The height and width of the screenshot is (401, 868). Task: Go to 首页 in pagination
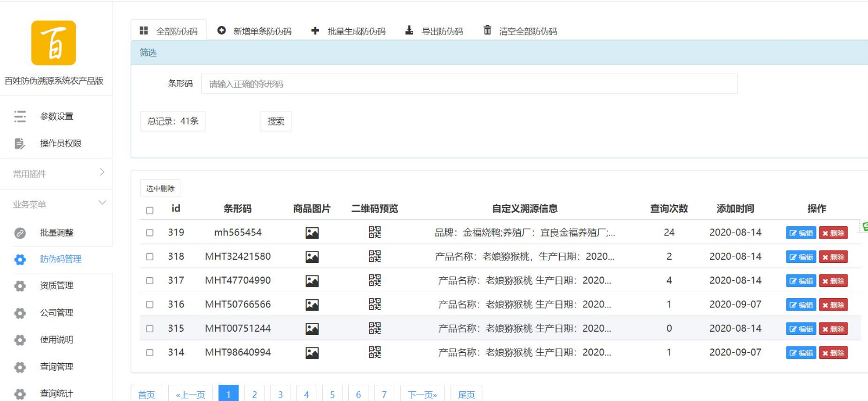click(147, 395)
